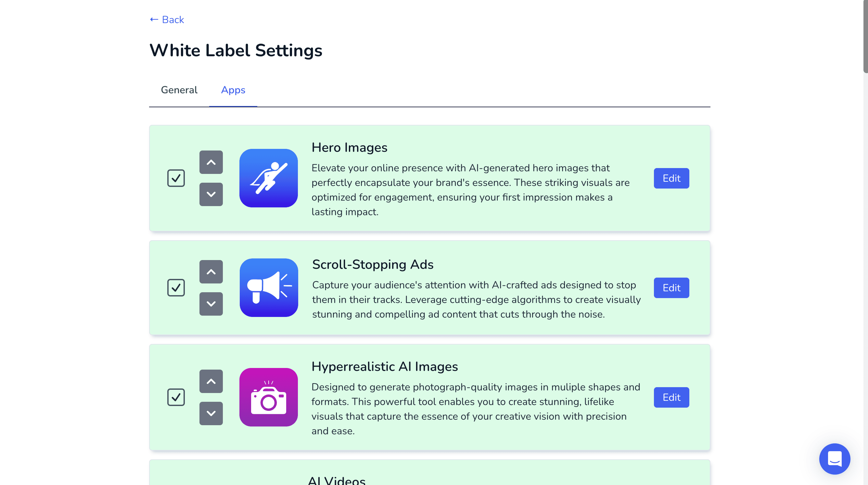Viewport: 868px width, 485px height.
Task: Move Hero Images down with arrow
Action: coord(211,194)
